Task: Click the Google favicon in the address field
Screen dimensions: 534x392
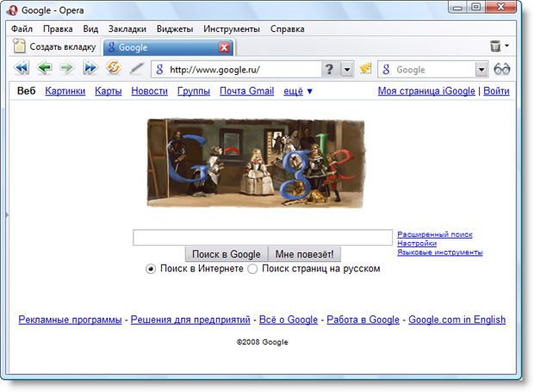Action: click(x=159, y=70)
